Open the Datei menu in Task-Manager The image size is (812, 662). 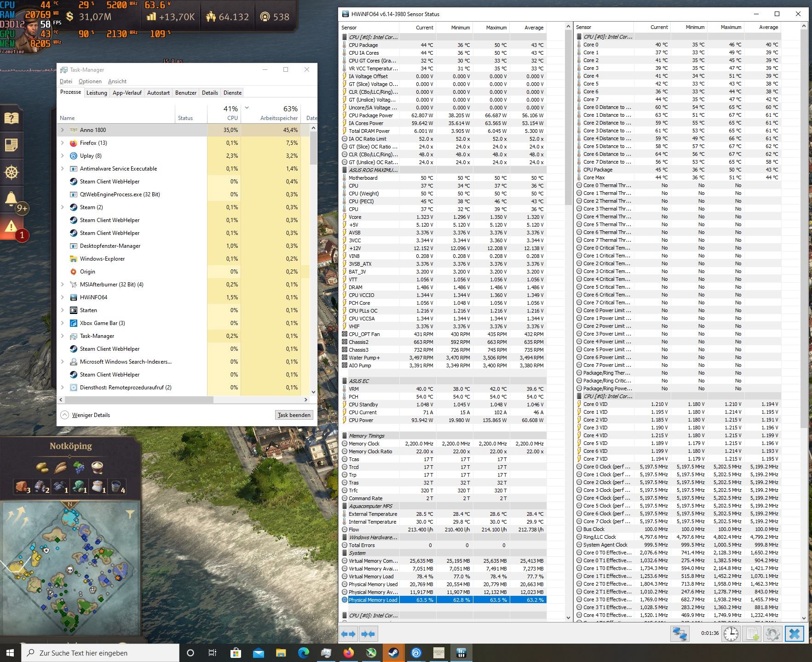66,81
